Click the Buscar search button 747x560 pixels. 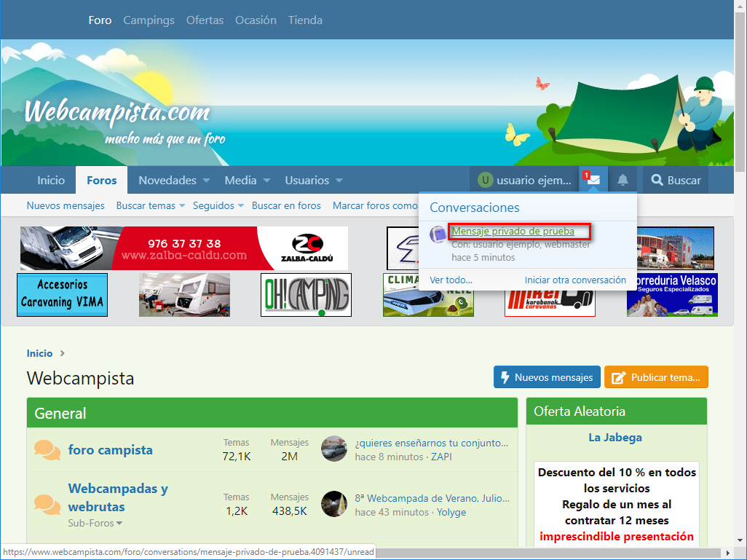point(676,180)
